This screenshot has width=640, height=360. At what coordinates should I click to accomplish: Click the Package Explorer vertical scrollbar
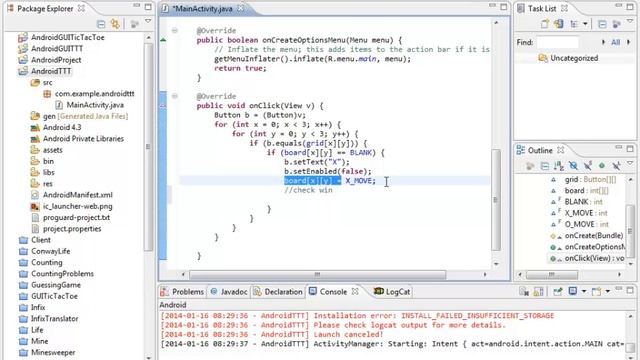tap(148, 147)
